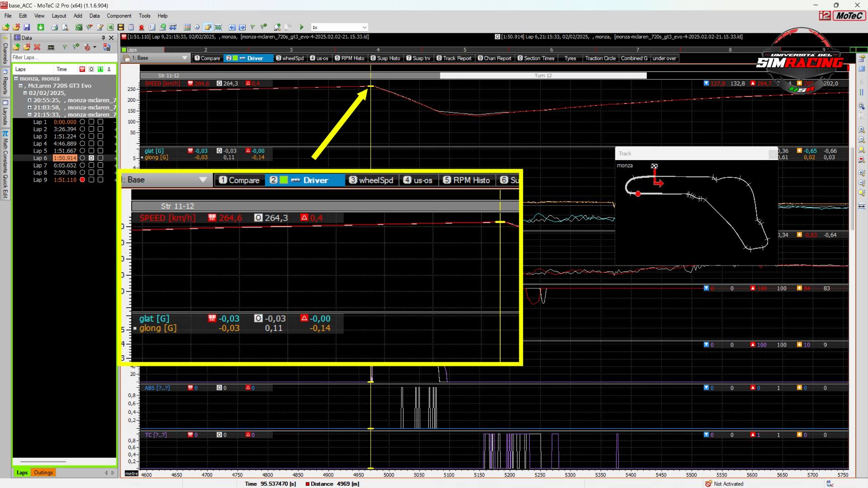Switch to the Outings tab
868x488 pixels.
pyautogui.click(x=43, y=473)
